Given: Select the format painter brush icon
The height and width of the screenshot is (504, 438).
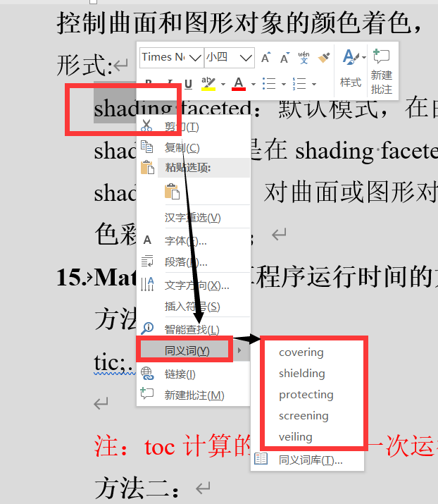Looking at the screenshot, I should tap(324, 58).
